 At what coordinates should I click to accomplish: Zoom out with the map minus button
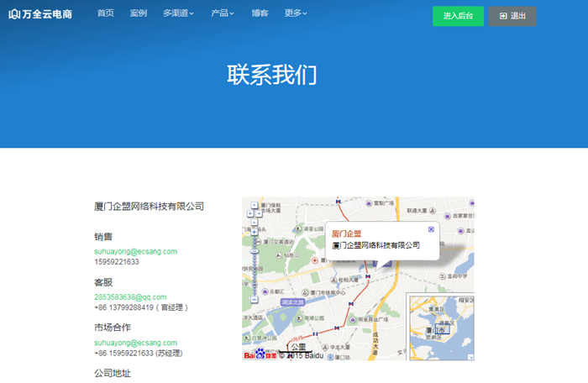tap(255, 299)
